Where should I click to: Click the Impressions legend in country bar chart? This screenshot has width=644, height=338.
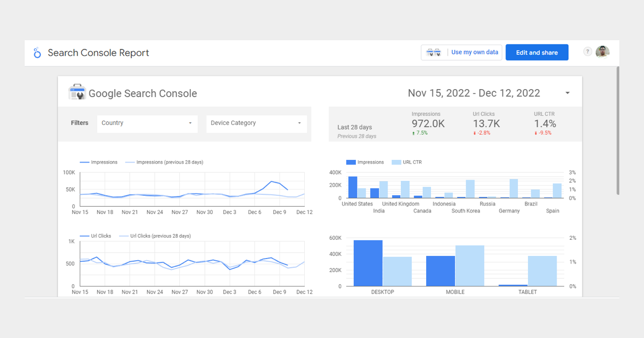coord(365,162)
